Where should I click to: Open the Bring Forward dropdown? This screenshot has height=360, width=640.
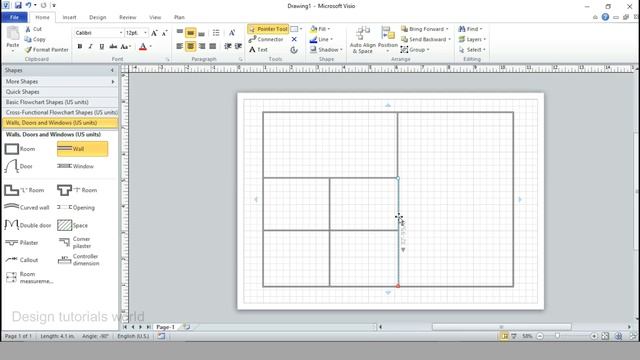[x=425, y=29]
